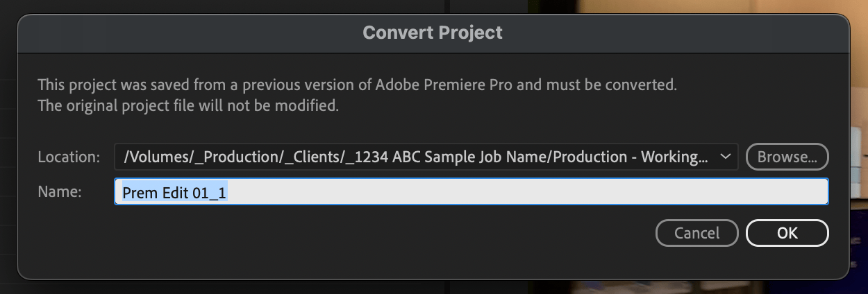
Task: Cancel the Convert Project dialog
Action: 697,233
